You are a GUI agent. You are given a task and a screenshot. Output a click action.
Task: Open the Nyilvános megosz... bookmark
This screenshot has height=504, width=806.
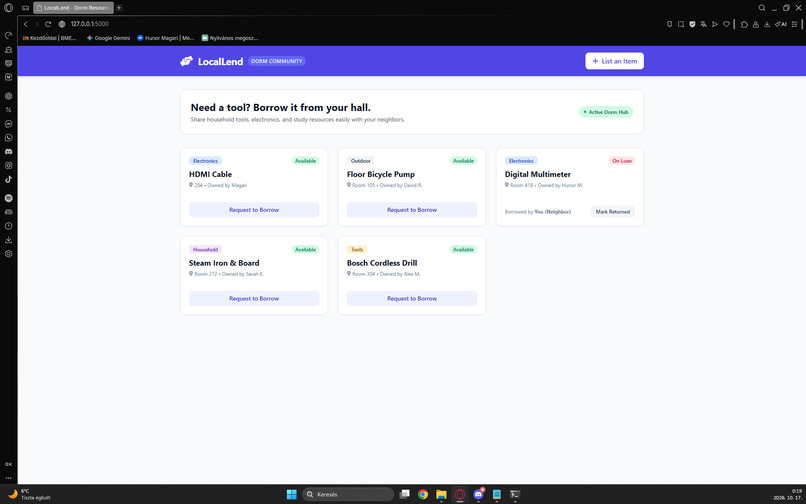point(230,38)
